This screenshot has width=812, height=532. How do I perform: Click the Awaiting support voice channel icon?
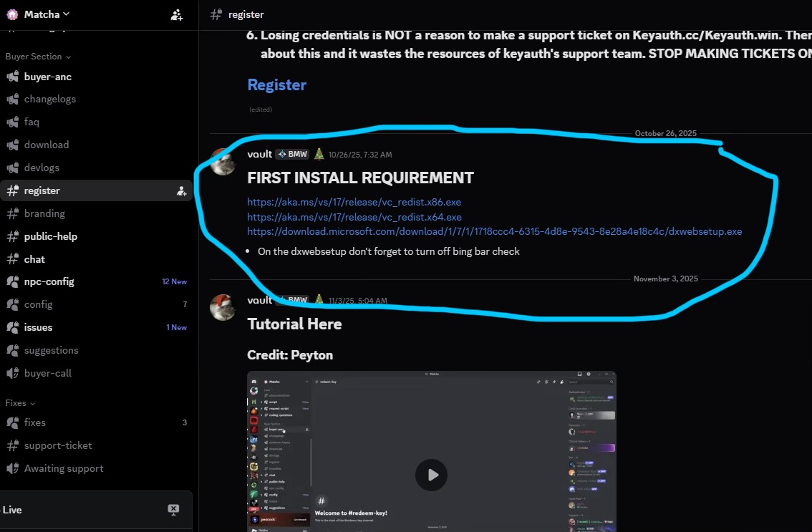12,468
